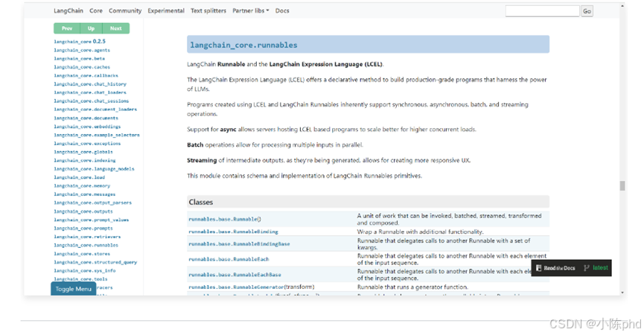The height and width of the screenshot is (335, 644).
Task: Open the Text splitters nav item
Action: [208, 10]
